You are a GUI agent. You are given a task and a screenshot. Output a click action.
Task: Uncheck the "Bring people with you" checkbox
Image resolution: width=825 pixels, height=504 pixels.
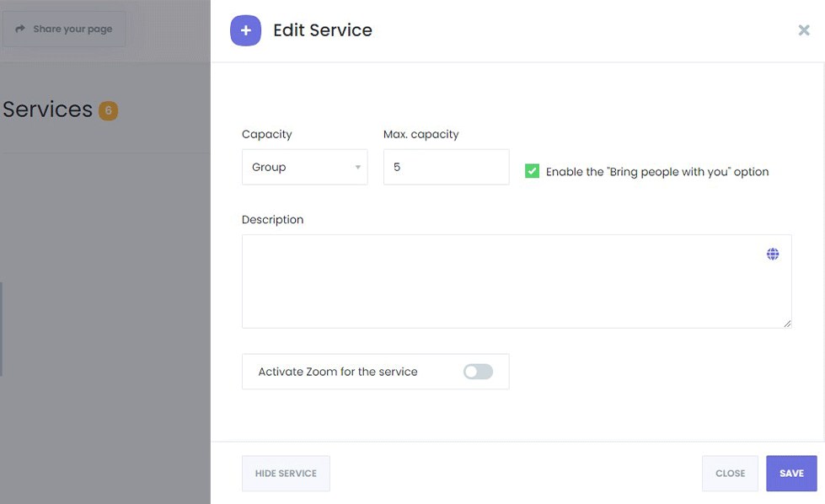click(532, 171)
